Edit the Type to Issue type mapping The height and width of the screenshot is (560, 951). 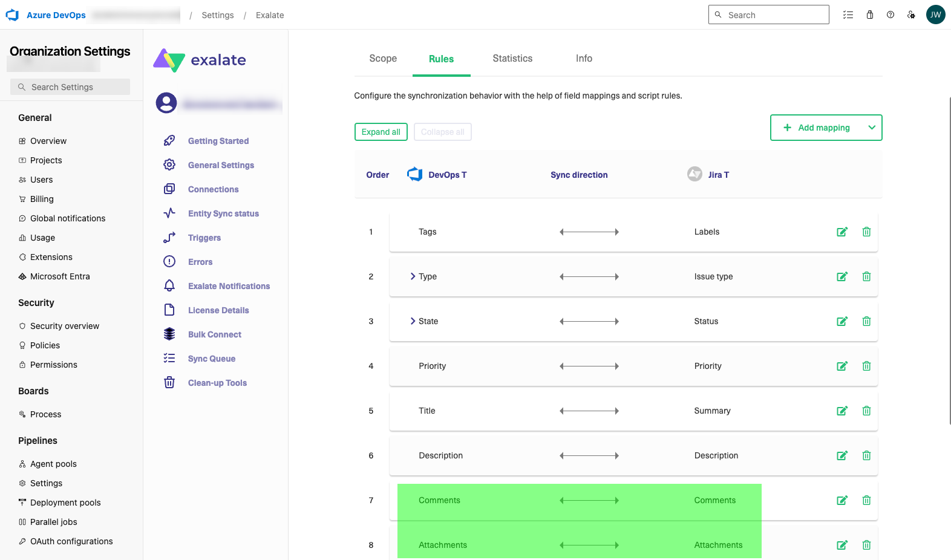pyautogui.click(x=842, y=276)
